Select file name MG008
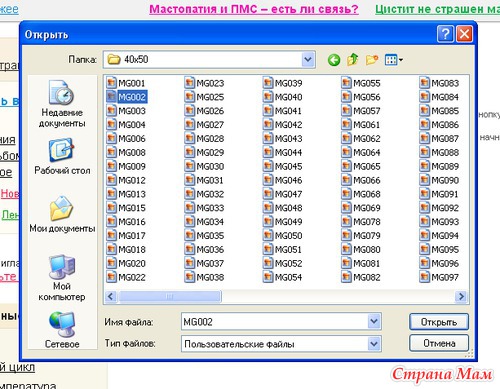500x389 pixels. pos(132,152)
